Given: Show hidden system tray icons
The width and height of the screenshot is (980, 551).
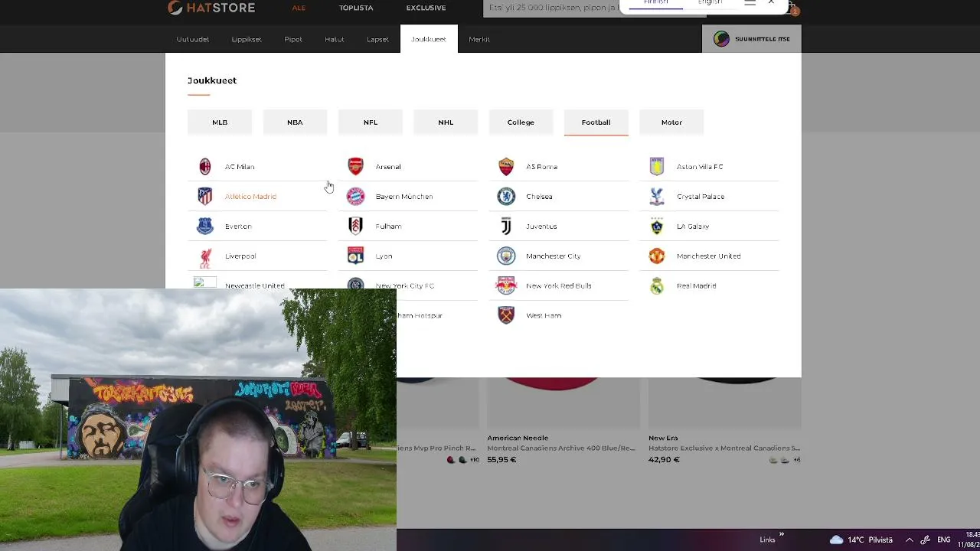Looking at the screenshot, I should pyautogui.click(x=910, y=540).
